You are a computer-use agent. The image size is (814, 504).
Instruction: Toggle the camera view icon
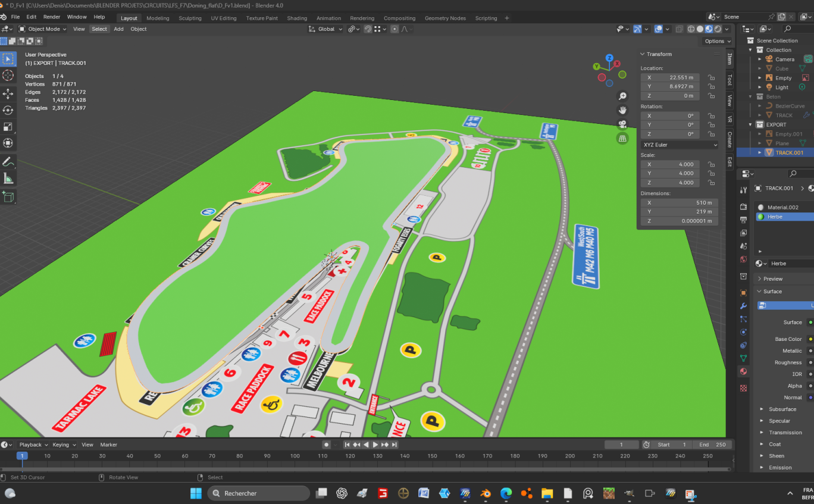click(x=622, y=124)
